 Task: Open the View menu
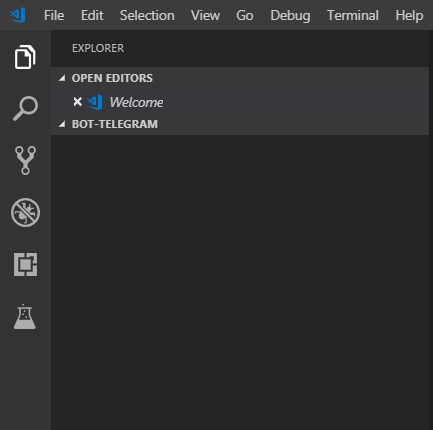205,15
